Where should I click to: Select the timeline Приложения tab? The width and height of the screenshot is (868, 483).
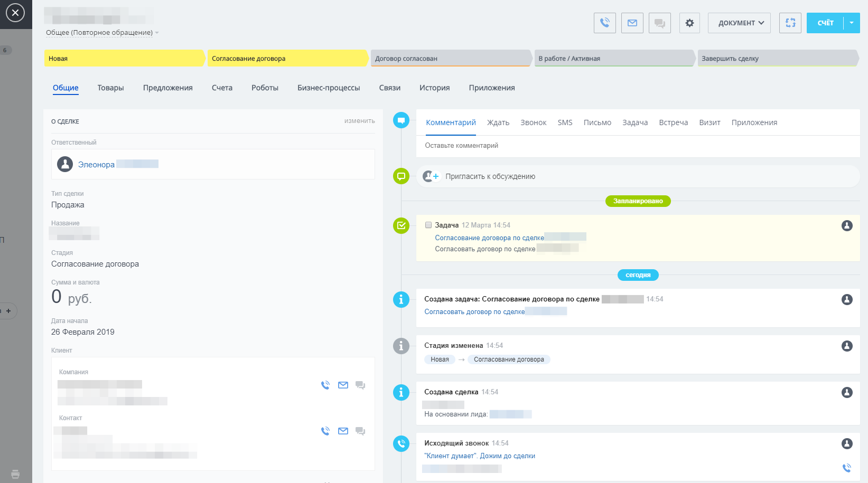(x=754, y=122)
